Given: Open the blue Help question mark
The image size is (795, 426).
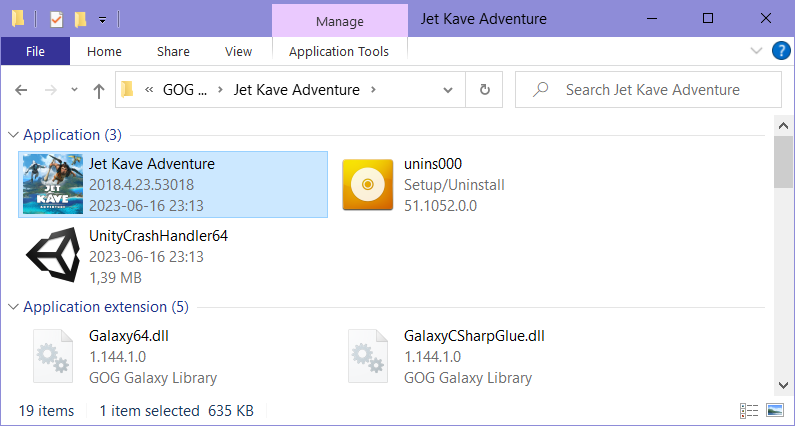Looking at the screenshot, I should 781,51.
